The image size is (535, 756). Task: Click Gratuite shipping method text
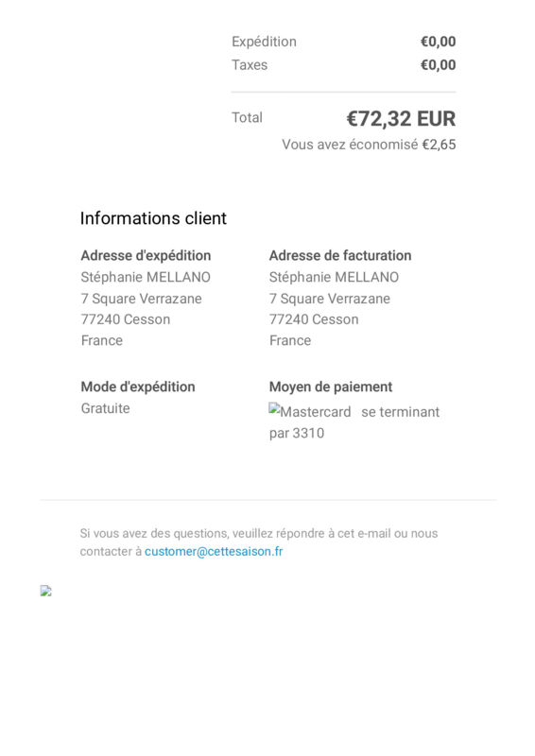(x=105, y=408)
